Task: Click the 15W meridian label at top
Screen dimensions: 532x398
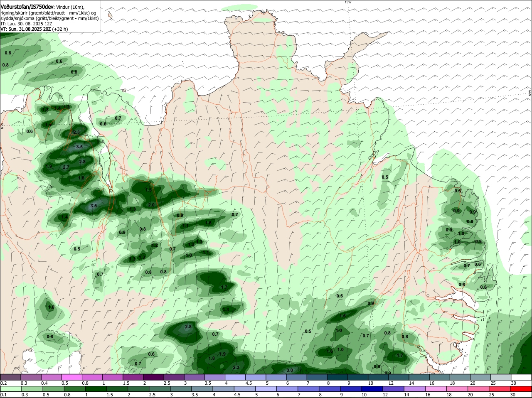Action: click(x=348, y=2)
